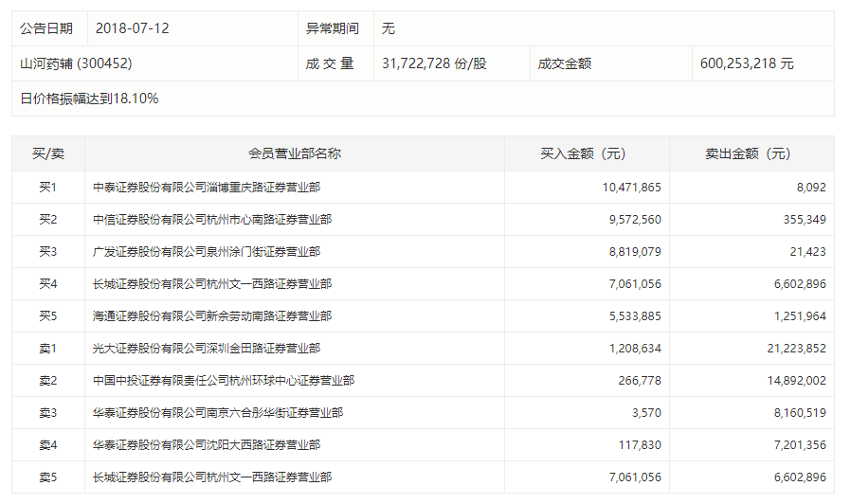Viewport: 851px width, 504px height.
Task: Click the 买/卖 column header
Action: tap(48, 153)
